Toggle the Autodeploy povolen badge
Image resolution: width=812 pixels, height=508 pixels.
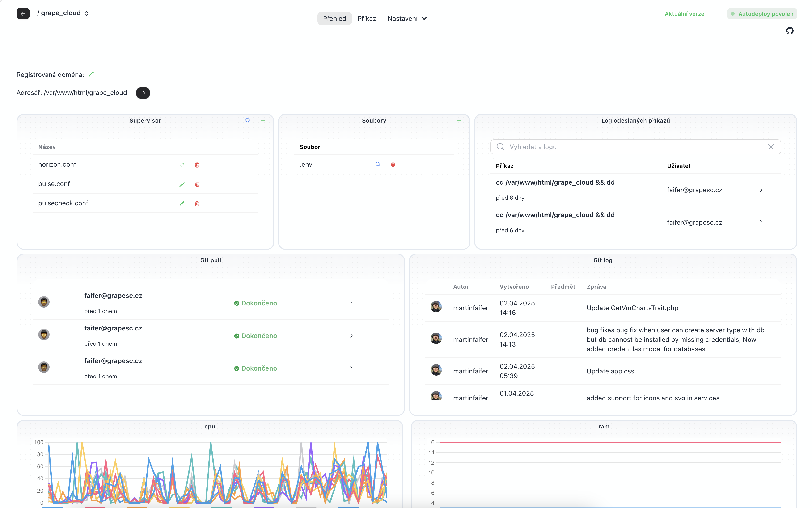(x=762, y=14)
